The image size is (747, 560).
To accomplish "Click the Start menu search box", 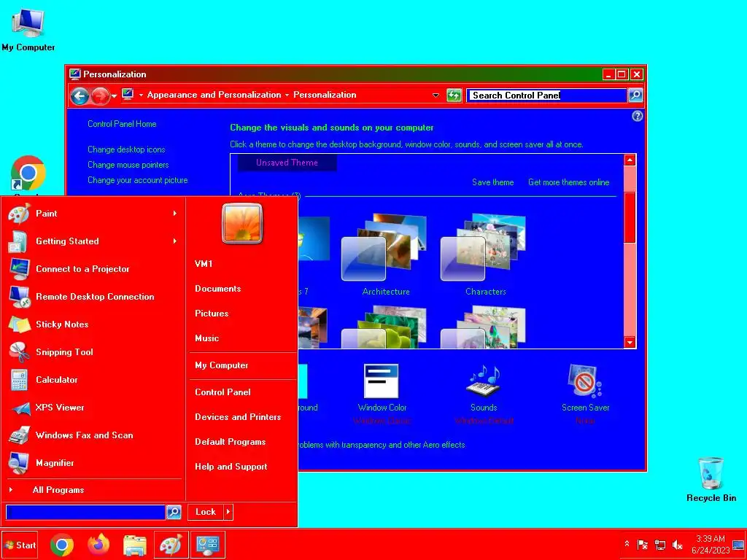I will 85,513.
